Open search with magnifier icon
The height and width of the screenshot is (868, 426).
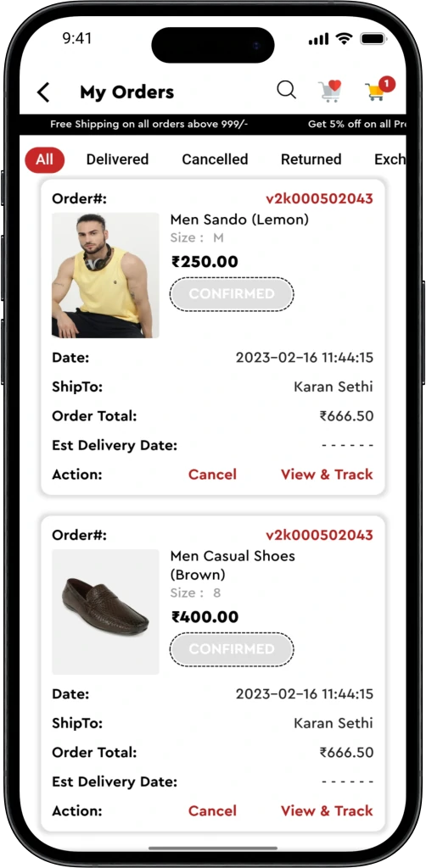[x=286, y=90]
